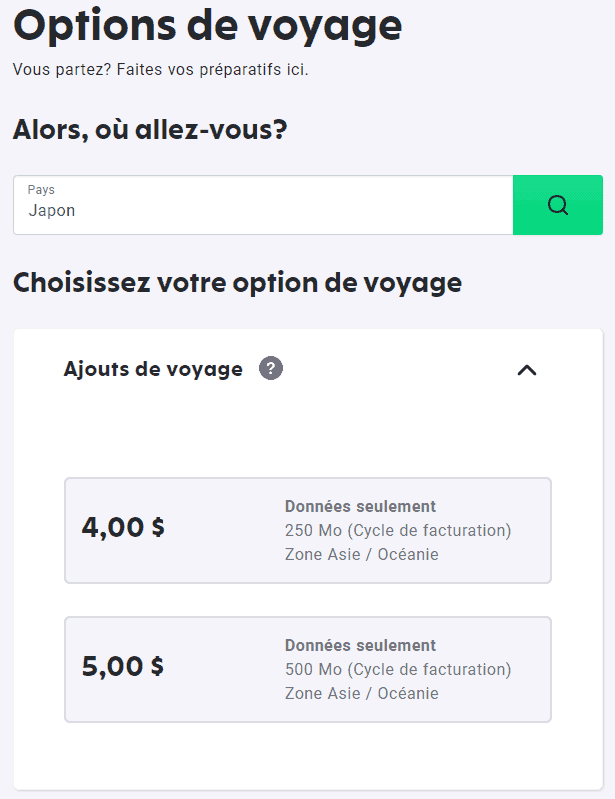Click the small Pays field label

coord(41,189)
